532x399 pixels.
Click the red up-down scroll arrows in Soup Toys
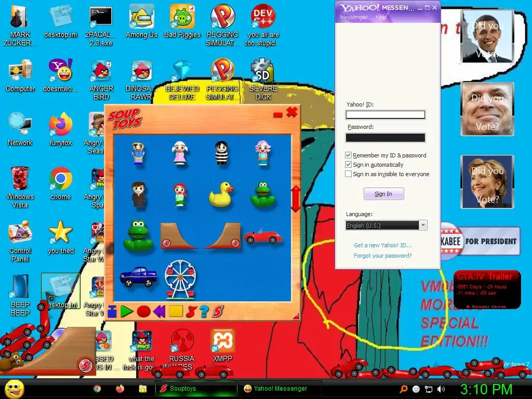point(296,199)
